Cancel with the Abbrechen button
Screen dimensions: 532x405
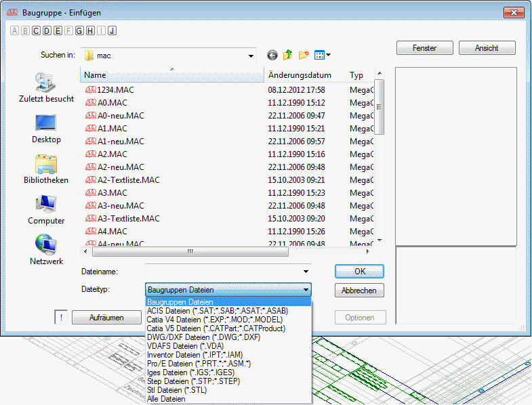(359, 291)
